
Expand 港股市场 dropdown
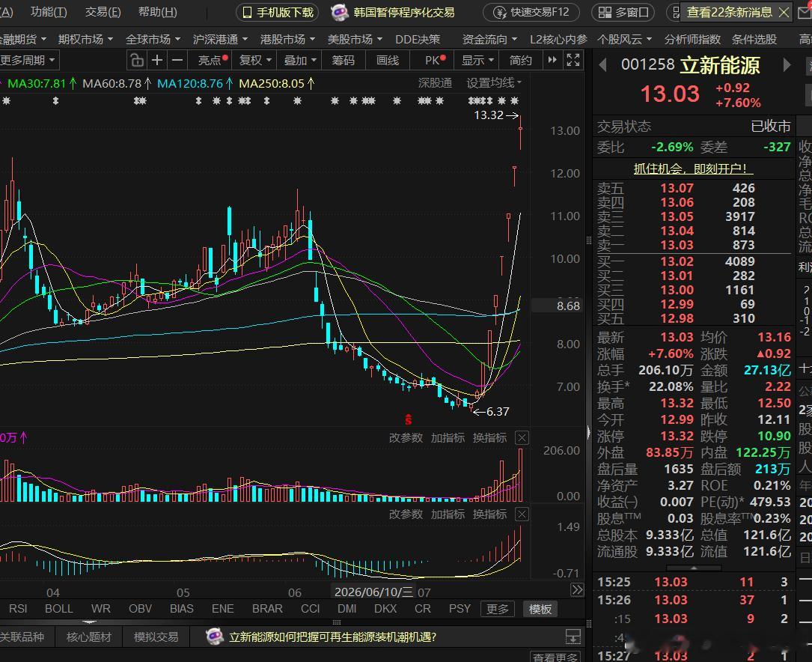point(287,40)
